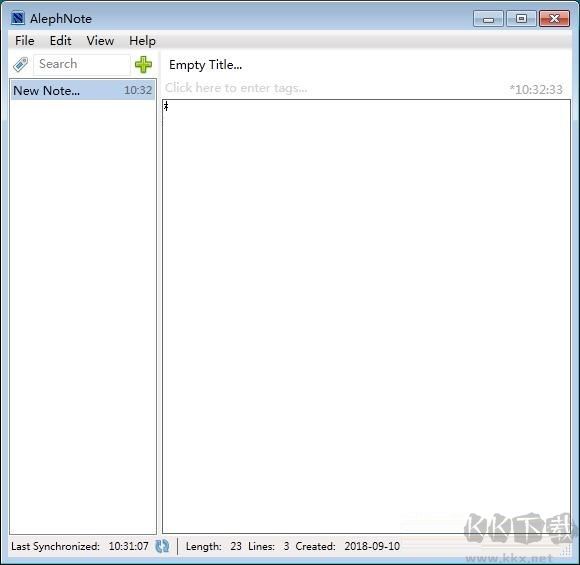Close the AlephNote window
The height and width of the screenshot is (565, 580).
pyautogui.click(x=554, y=19)
